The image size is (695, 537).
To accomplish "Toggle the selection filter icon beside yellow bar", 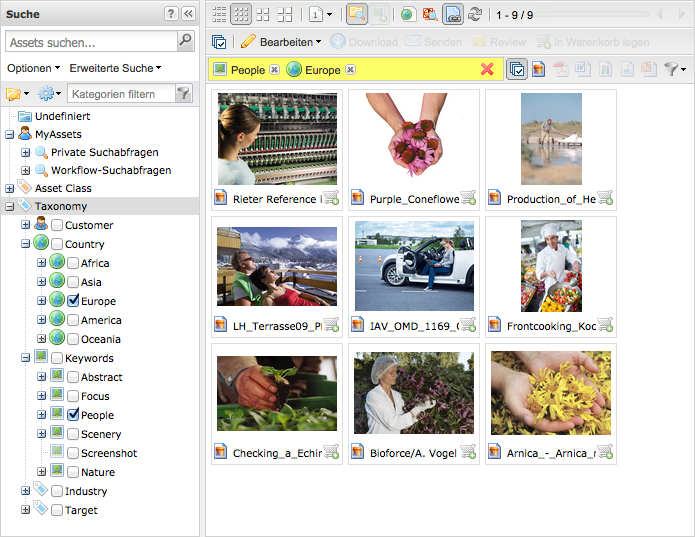I will tap(517, 70).
